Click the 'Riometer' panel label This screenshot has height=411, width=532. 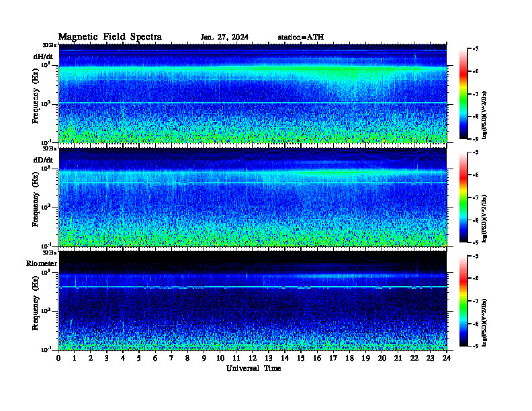(42, 263)
